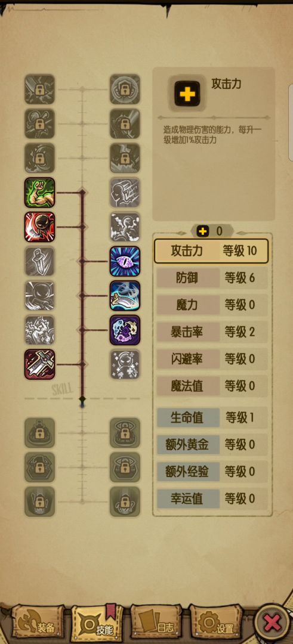Close the menu with the red X
This screenshot has width=293, height=644.
tap(273, 624)
